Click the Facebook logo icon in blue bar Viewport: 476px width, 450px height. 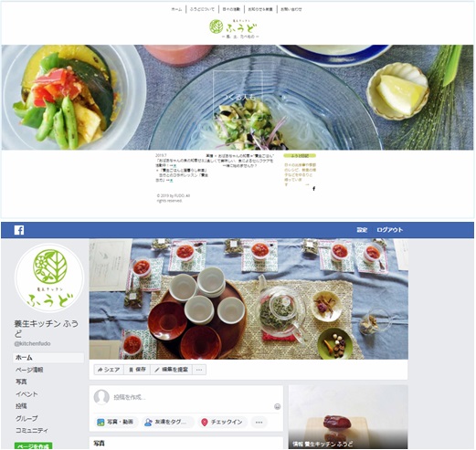(19, 230)
